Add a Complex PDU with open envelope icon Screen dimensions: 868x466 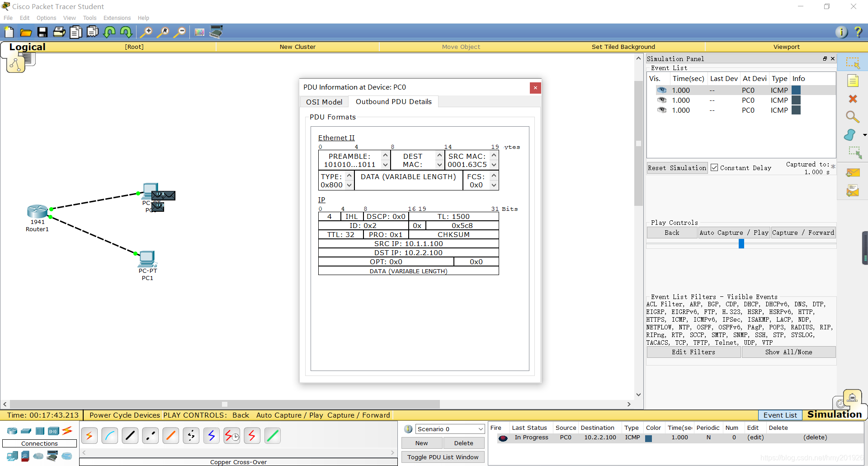[853, 191]
